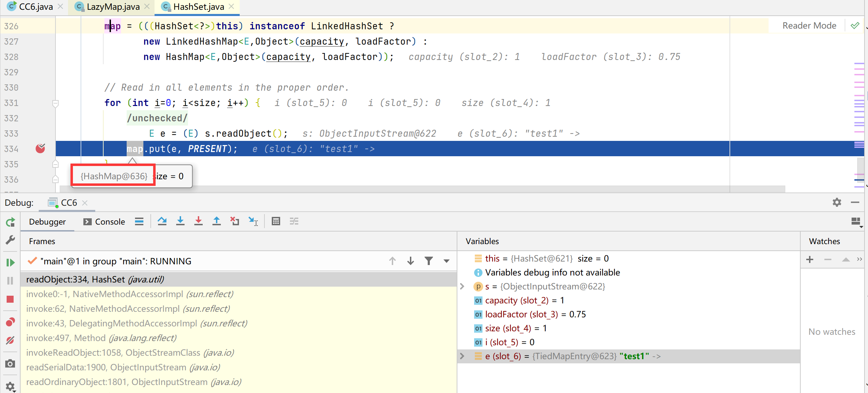The image size is (868, 393).
Task: Open the wrench modify run configuration icon
Action: click(x=10, y=240)
